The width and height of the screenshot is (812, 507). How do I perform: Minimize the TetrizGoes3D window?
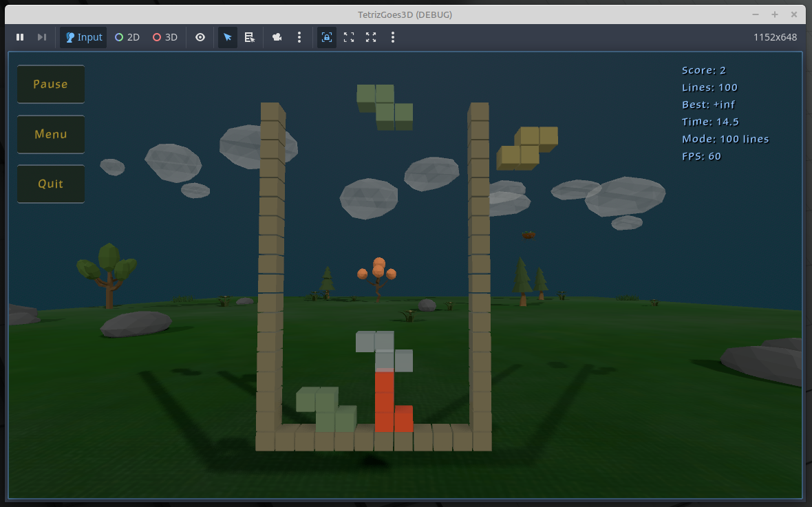pos(756,14)
